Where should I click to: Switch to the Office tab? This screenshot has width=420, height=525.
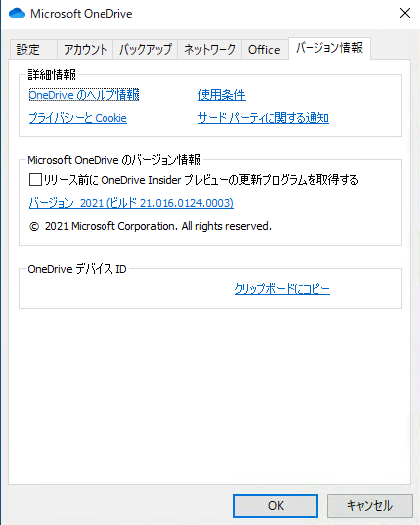(264, 49)
